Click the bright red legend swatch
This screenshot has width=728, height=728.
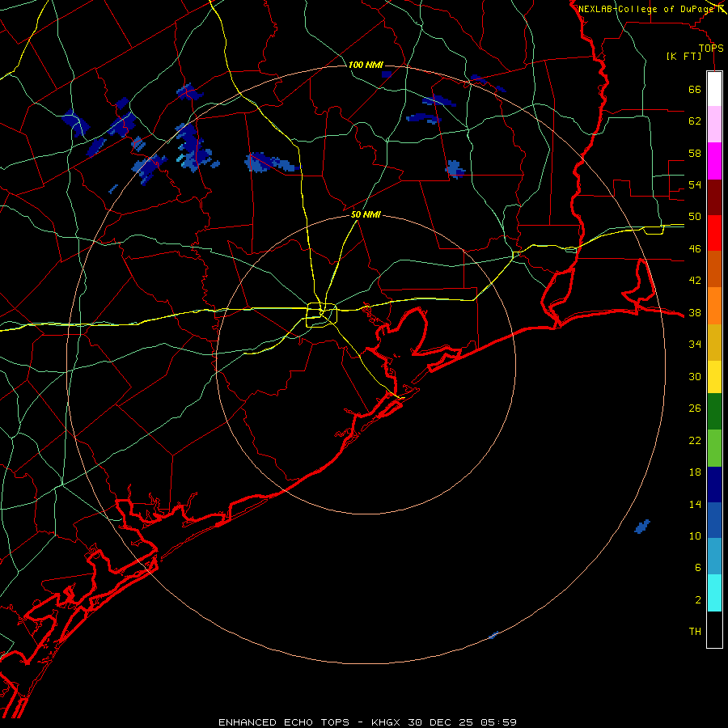714,233
